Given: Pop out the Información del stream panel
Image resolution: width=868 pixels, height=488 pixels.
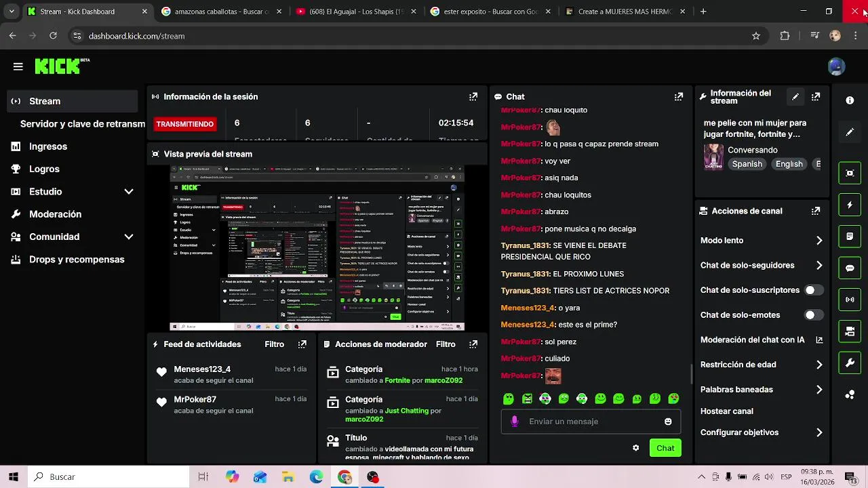Looking at the screenshot, I should 816,97.
